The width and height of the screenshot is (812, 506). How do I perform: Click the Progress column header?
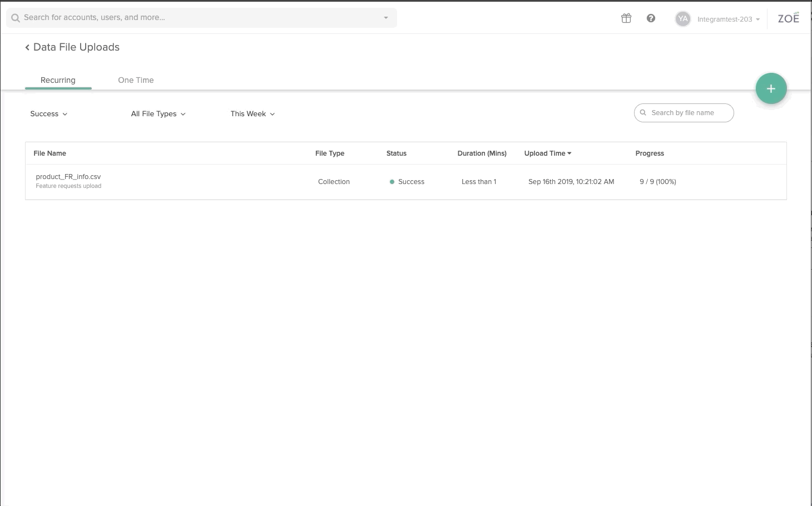coord(650,153)
